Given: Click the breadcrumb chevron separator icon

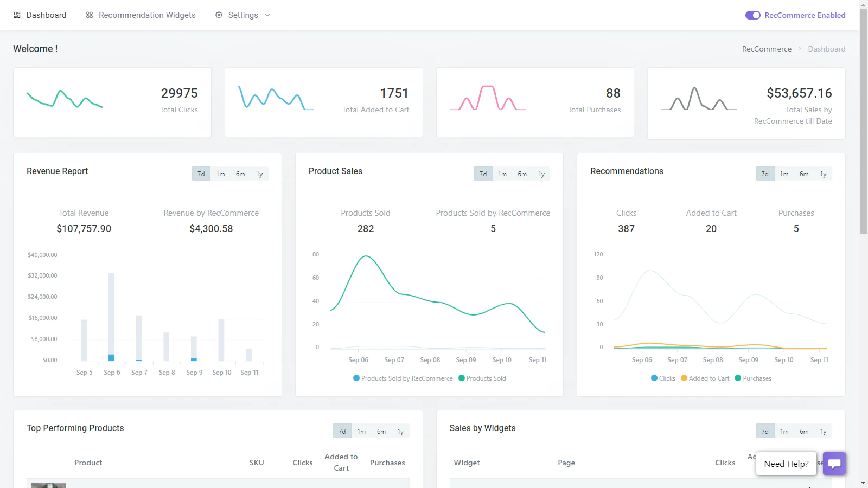Looking at the screenshot, I should [x=800, y=49].
